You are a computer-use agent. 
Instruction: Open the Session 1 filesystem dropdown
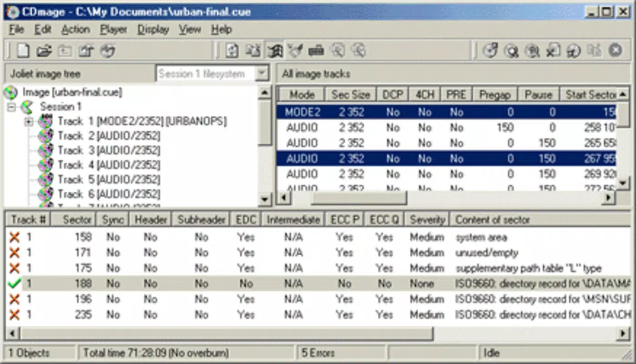point(262,73)
